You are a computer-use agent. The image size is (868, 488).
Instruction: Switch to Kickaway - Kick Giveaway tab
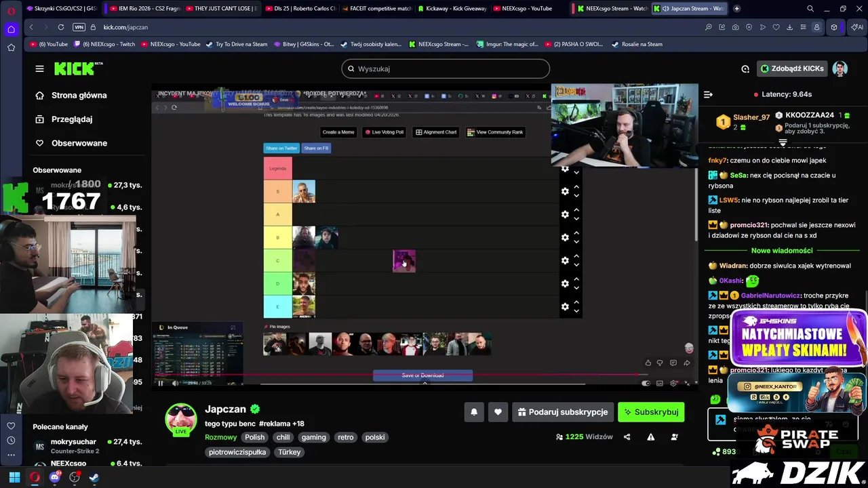452,8
